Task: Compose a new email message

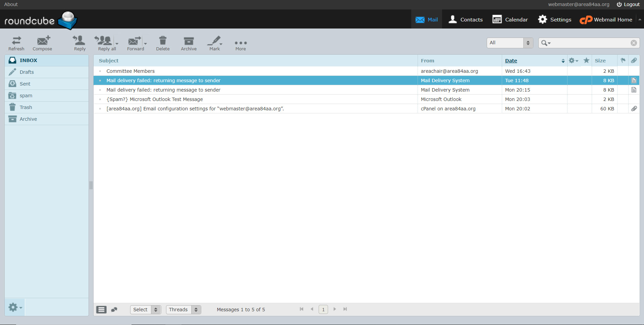Action: click(x=42, y=43)
